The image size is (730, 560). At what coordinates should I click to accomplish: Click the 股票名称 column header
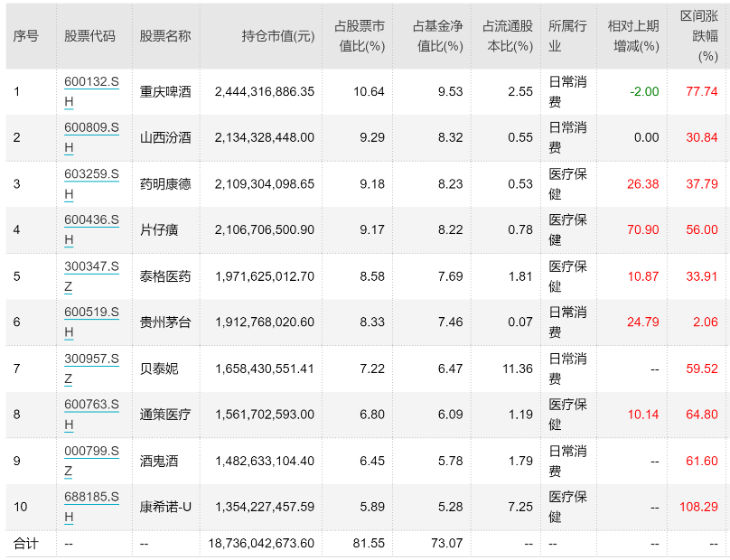165,36
